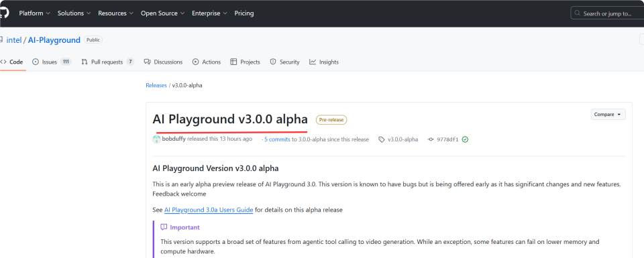Open the v3.0.0-alpha tag link
The image size is (644, 258).
(403, 139)
